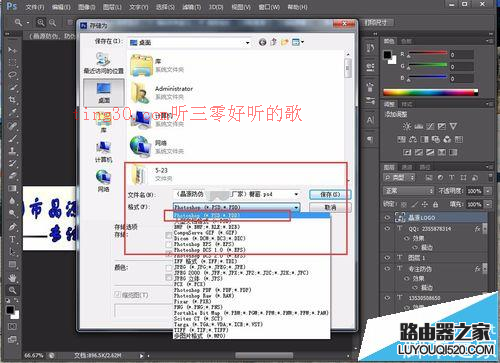Select the Hand tool
This screenshot has height=363, width=500.
click(12, 277)
